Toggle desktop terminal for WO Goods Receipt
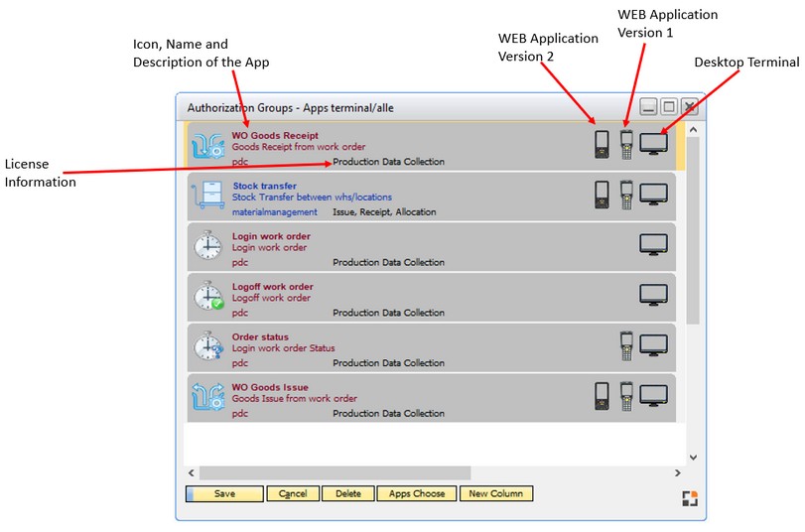Image resolution: width=805 pixels, height=532 pixels. coord(653,144)
